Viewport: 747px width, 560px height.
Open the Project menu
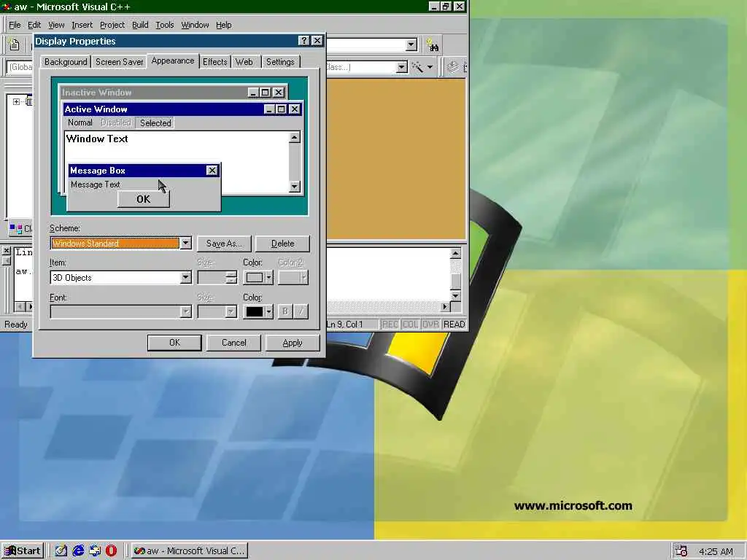coord(112,25)
